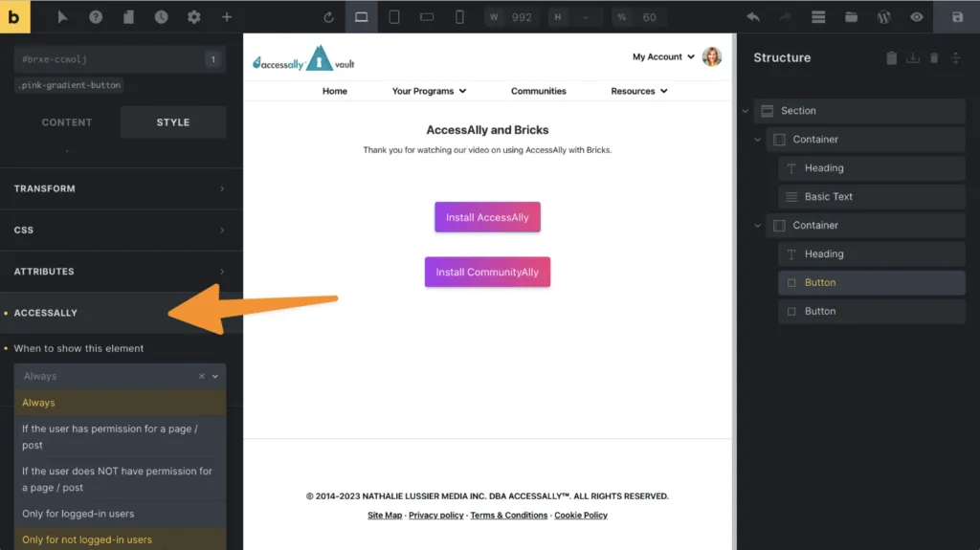This screenshot has width=980, height=550.
Task: Select 'does NOT have permission' option
Action: [120, 479]
